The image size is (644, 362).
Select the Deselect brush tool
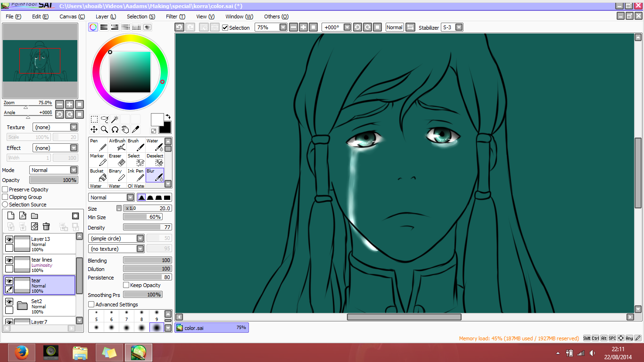pos(155,160)
